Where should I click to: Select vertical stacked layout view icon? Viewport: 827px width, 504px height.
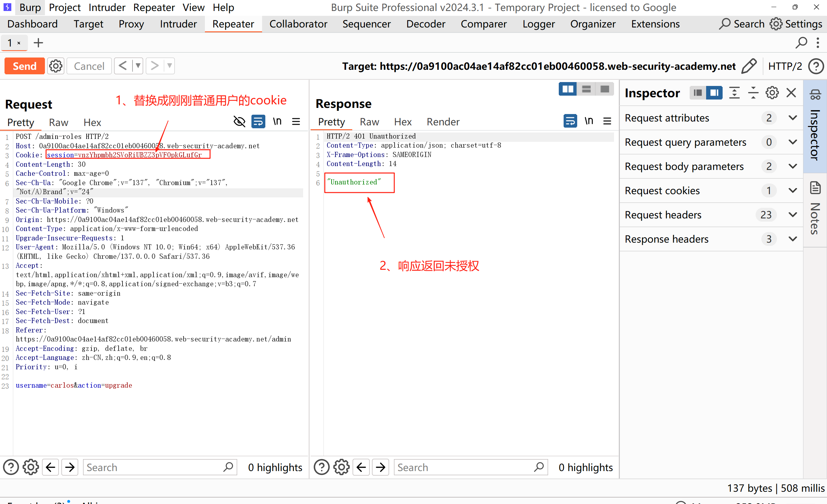tap(586, 89)
